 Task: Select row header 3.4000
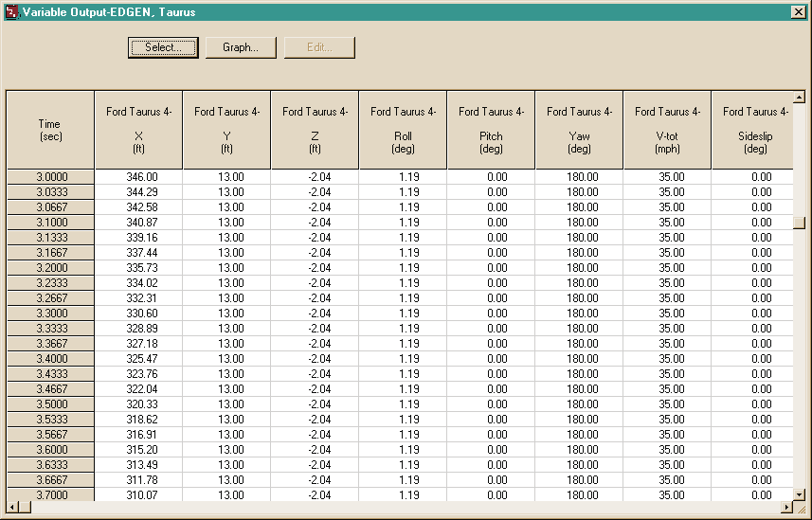tap(50, 358)
